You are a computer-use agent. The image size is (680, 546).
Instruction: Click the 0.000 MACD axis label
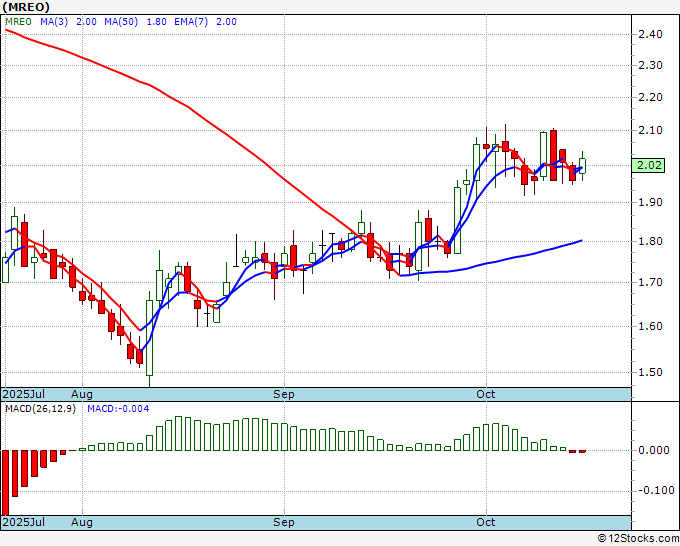coord(654,450)
